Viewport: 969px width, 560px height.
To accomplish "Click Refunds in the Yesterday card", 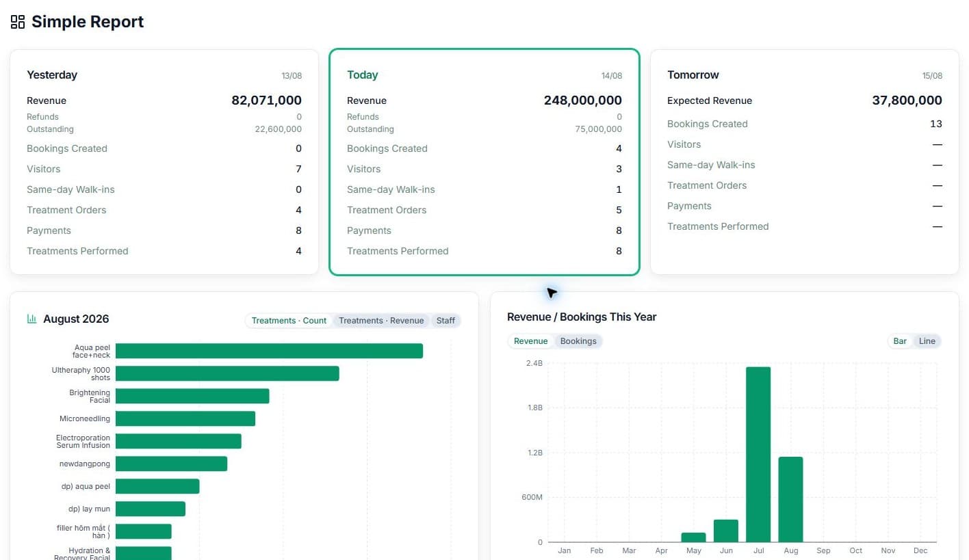I will pyautogui.click(x=42, y=117).
